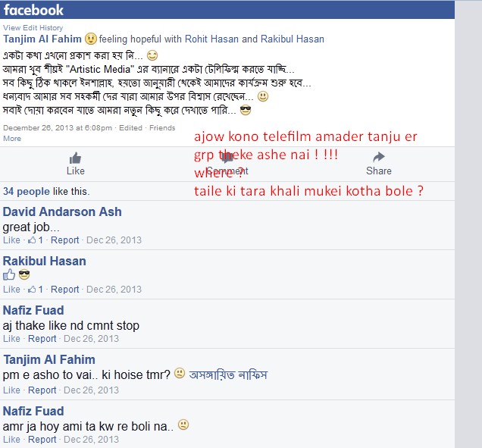Open David Andarson Ash's profile

62,211
